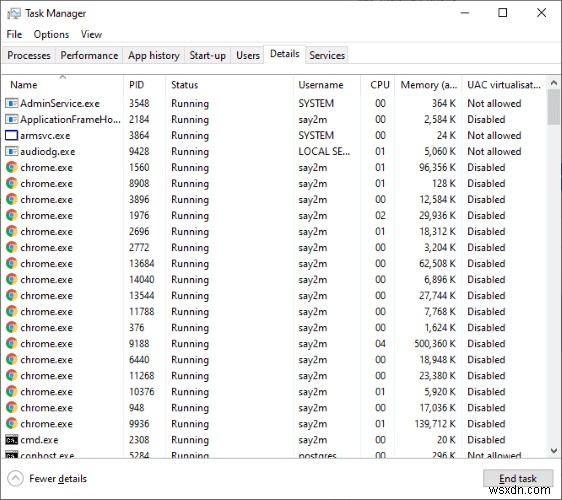This screenshot has width=562, height=500.
Task: Maximize the Task Manager window
Action: [x=503, y=13]
